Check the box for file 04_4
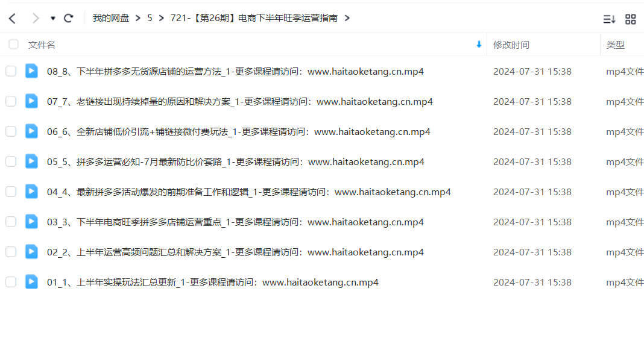 point(11,192)
